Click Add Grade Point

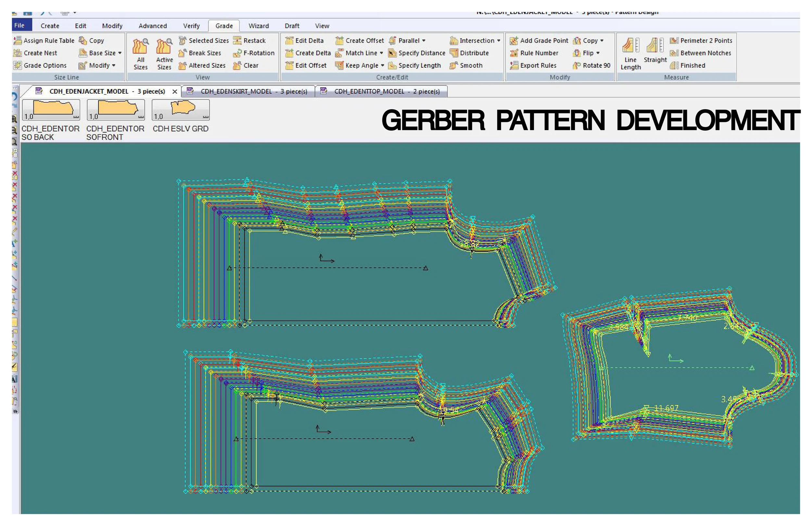click(539, 41)
